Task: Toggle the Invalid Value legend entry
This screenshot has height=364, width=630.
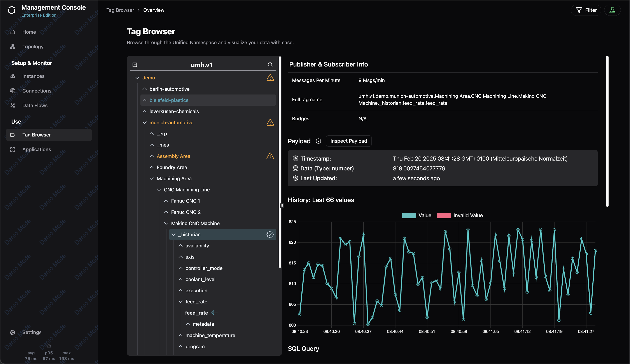Action: 460,215
